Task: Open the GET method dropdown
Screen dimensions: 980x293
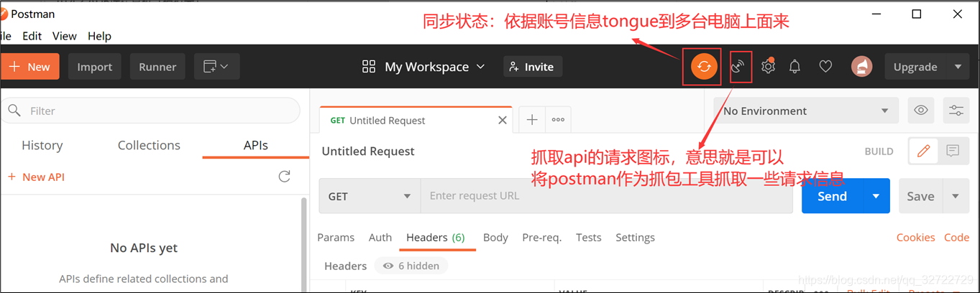Action: point(370,196)
